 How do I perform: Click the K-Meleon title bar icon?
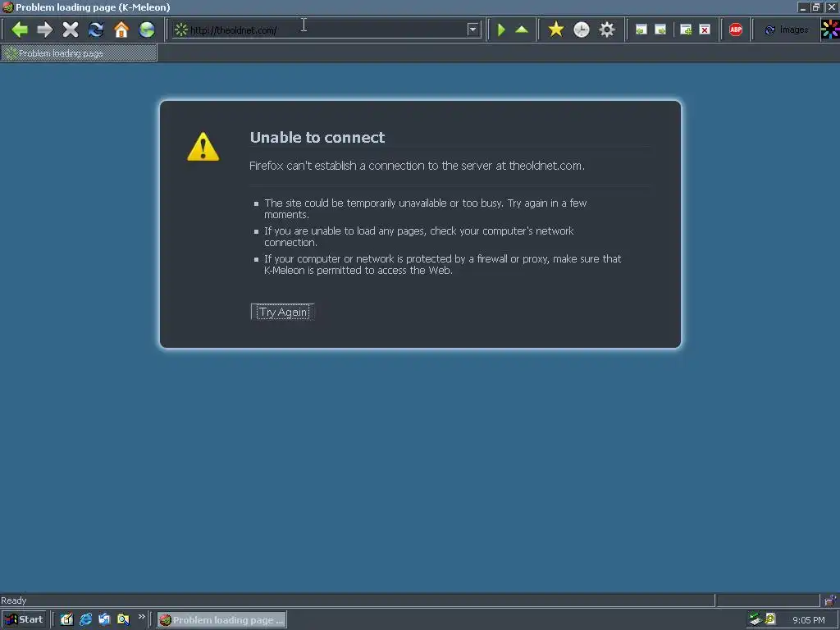pos(7,7)
